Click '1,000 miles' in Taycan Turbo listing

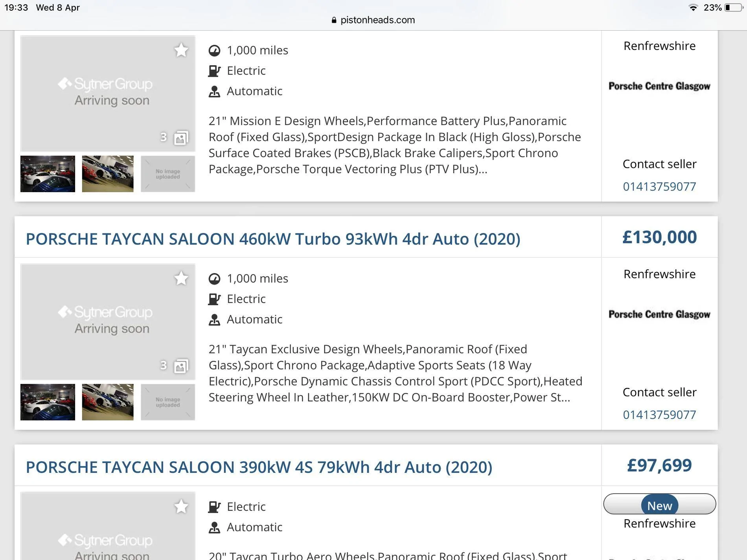coord(258,279)
